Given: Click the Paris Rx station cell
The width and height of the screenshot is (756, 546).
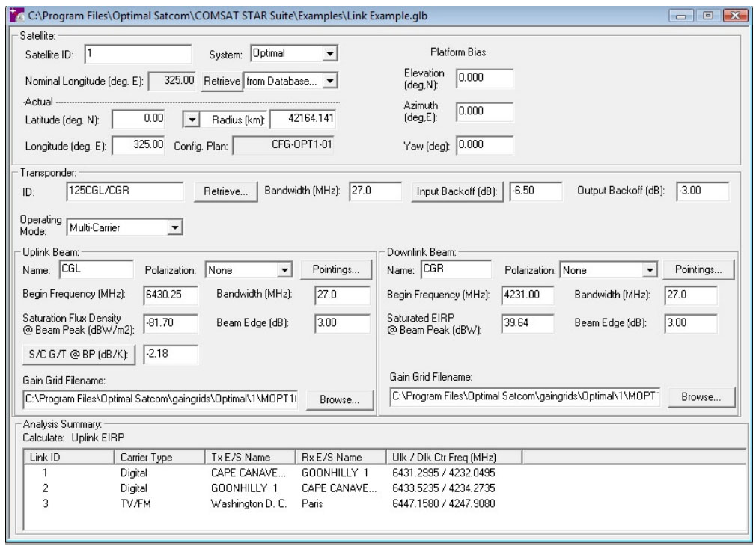Looking at the screenshot, I should (x=312, y=503).
